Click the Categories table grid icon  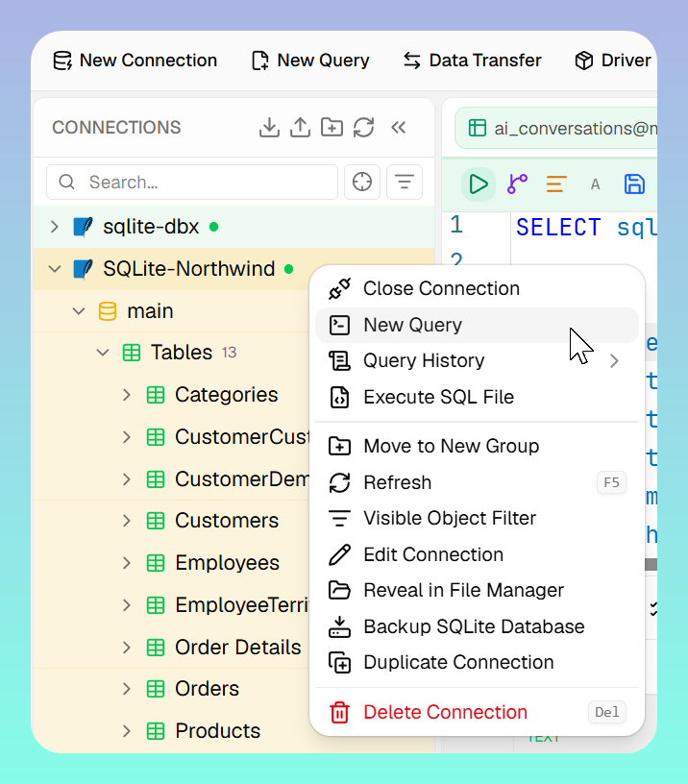(156, 395)
